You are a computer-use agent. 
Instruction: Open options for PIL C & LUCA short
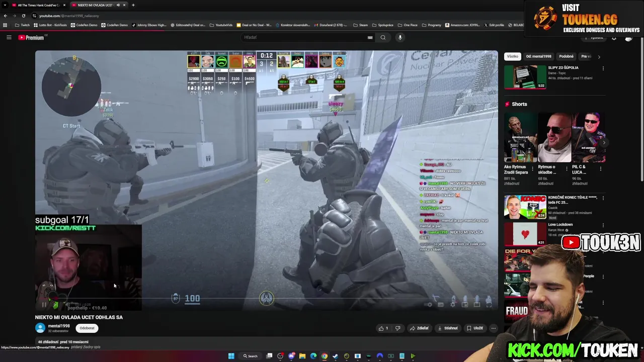(601, 168)
